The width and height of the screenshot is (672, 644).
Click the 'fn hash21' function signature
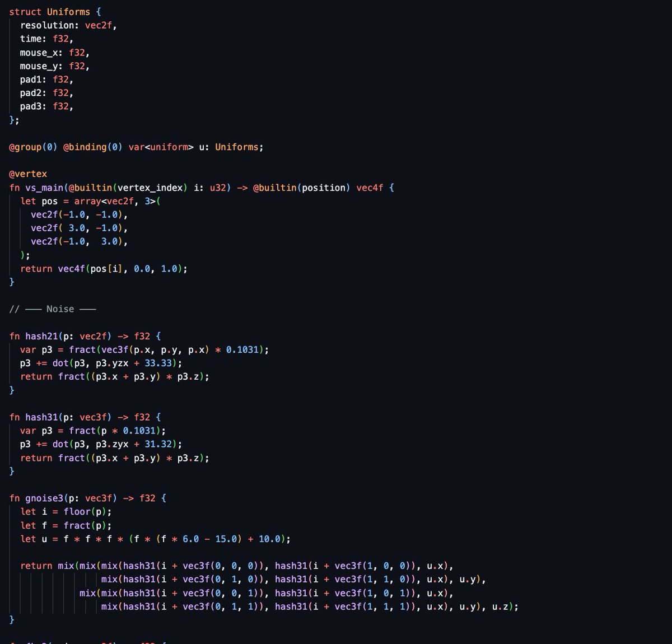pyautogui.click(x=85, y=336)
